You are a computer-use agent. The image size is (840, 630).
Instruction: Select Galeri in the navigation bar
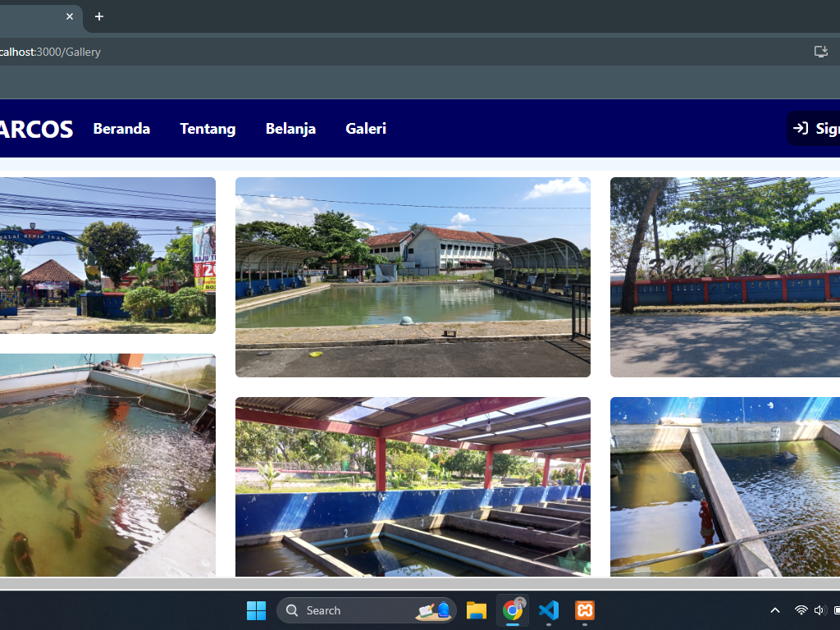point(366,129)
